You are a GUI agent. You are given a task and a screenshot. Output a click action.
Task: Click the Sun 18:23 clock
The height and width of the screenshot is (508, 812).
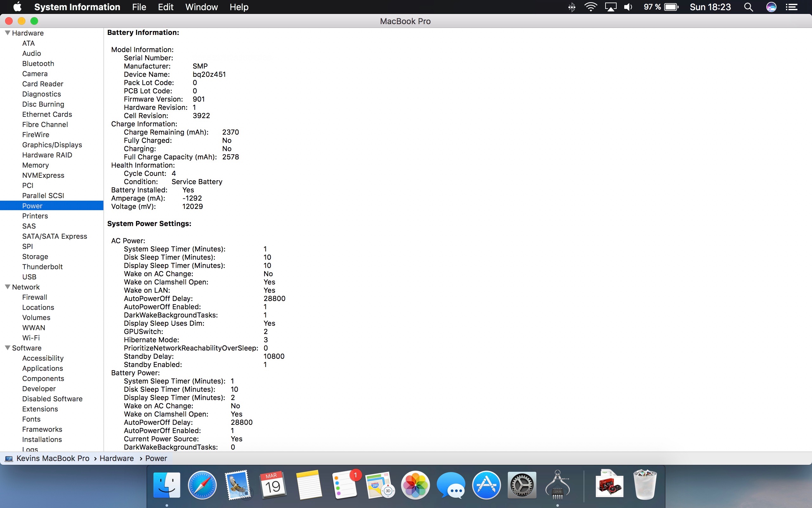(710, 7)
